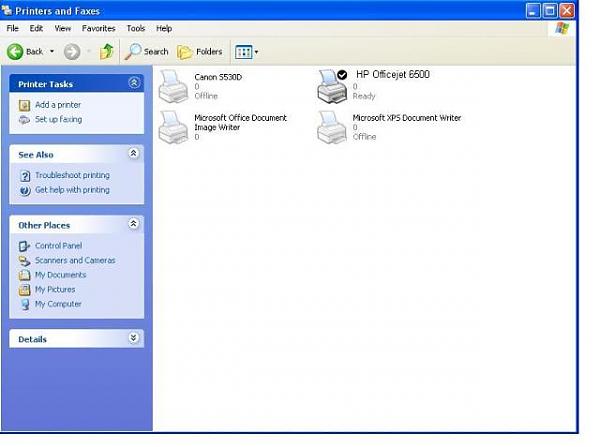Open the My Computer link
The width and height of the screenshot is (600, 447).
click(58, 304)
